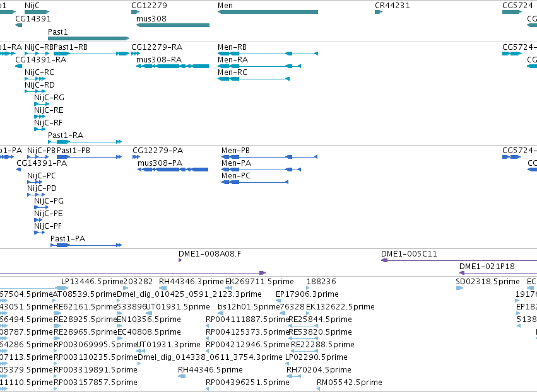Select the NijC-PD protein label
Viewport: 537px width, 392px height.
[x=42, y=188]
